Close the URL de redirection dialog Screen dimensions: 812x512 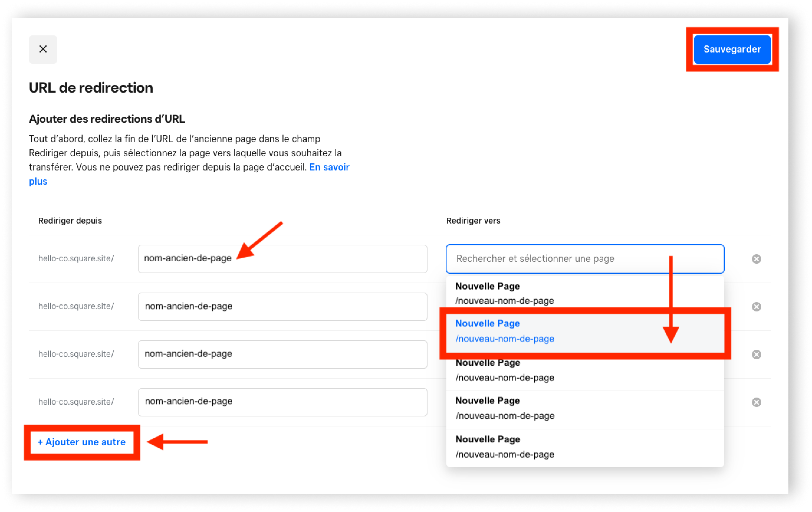pyautogui.click(x=43, y=49)
